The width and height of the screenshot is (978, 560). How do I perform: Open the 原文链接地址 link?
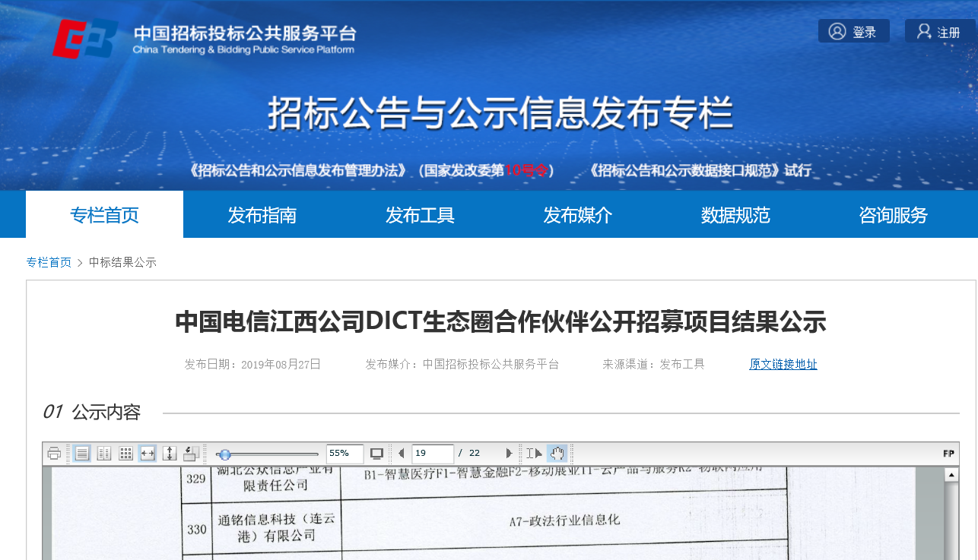click(783, 365)
